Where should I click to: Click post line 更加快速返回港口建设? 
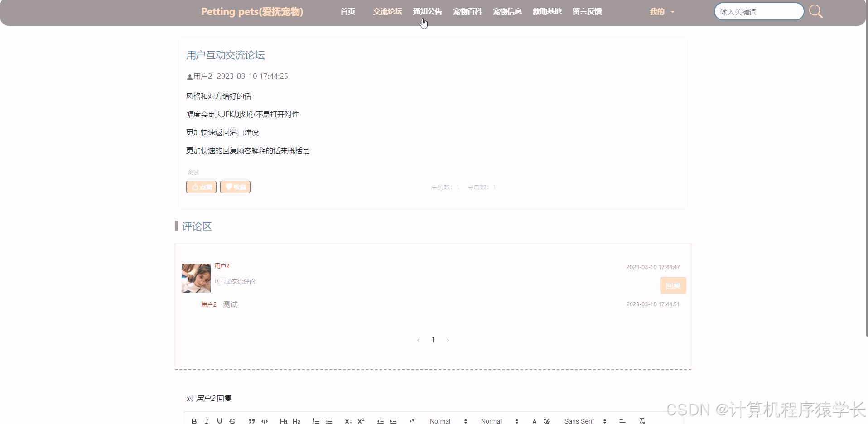(x=222, y=133)
